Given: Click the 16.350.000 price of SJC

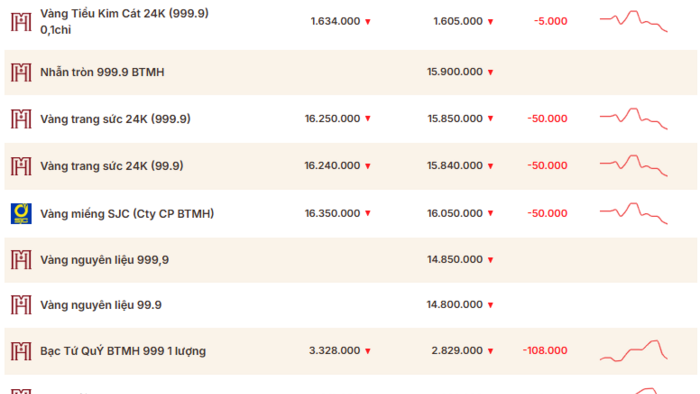Looking at the screenshot, I should tap(332, 213).
